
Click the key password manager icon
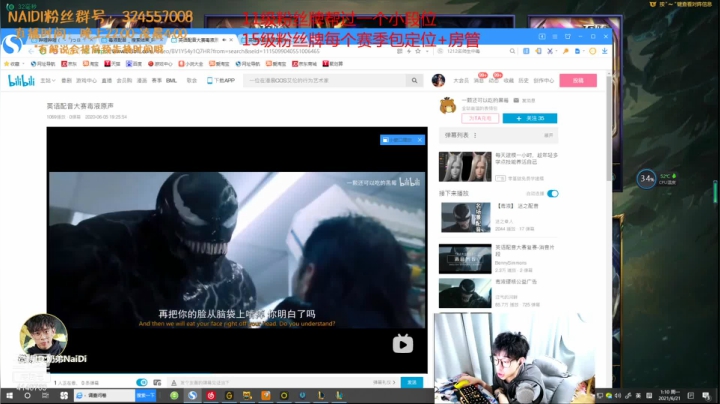(566, 51)
